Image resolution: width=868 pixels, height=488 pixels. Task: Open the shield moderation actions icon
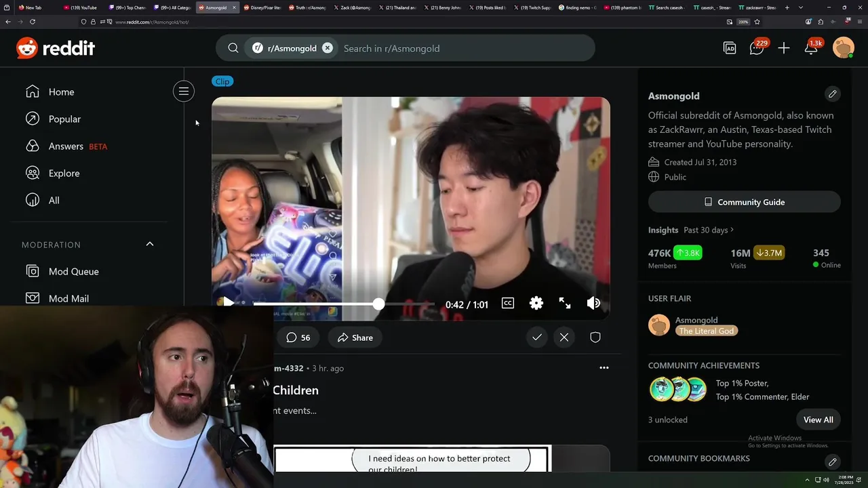(595, 337)
